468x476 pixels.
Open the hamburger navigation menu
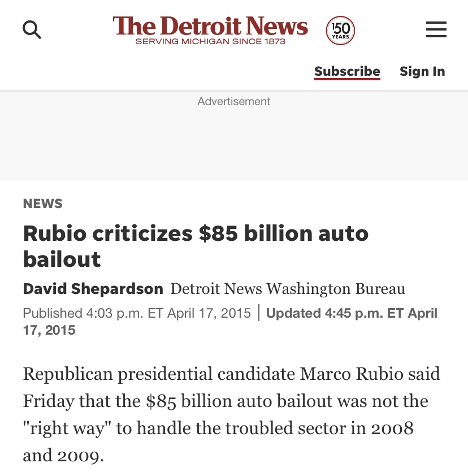pos(436,29)
